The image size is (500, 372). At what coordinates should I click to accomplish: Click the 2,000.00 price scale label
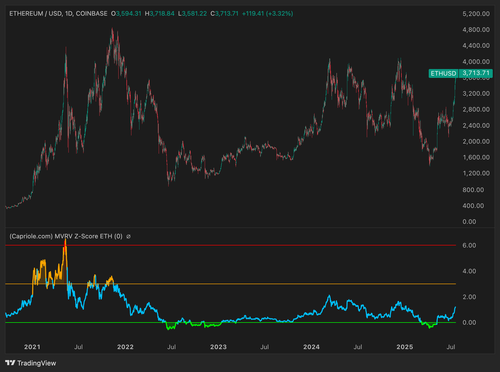coord(476,141)
